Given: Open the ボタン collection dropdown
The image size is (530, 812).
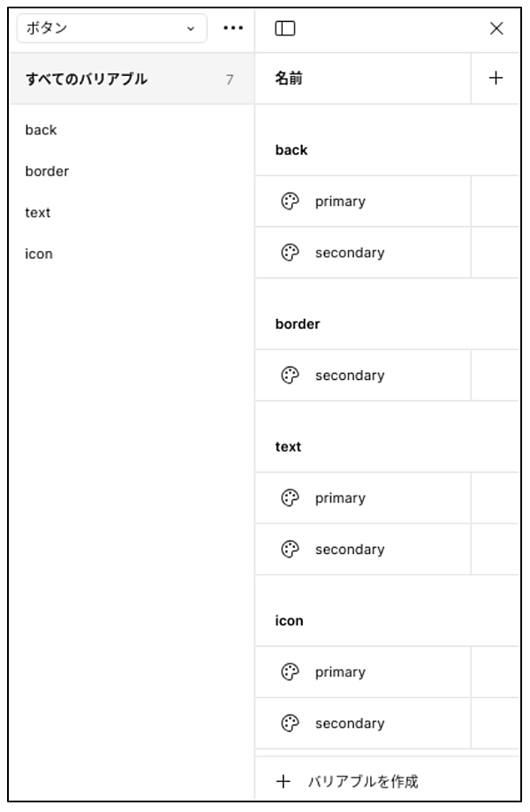Looking at the screenshot, I should click(x=111, y=28).
